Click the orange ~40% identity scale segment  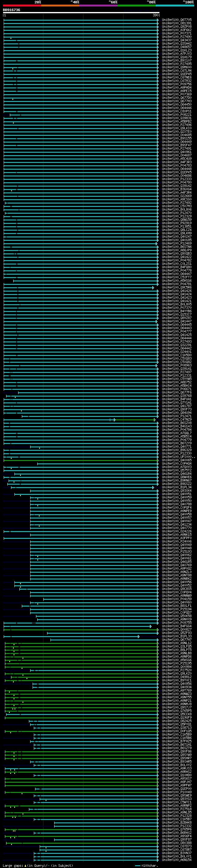click(60, 6)
